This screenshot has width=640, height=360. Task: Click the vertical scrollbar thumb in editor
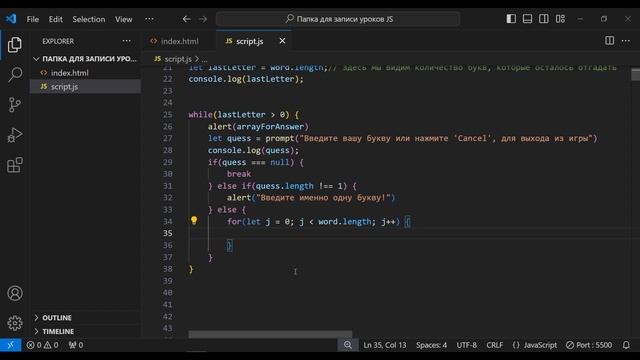tap(635, 74)
